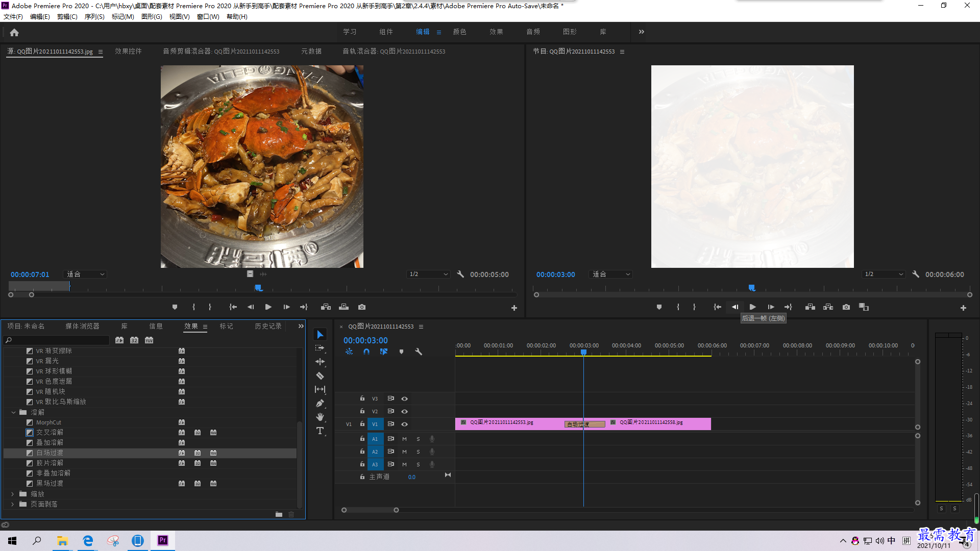980x551 pixels.
Task: Open Source monitor settings wrench
Action: 460,274
